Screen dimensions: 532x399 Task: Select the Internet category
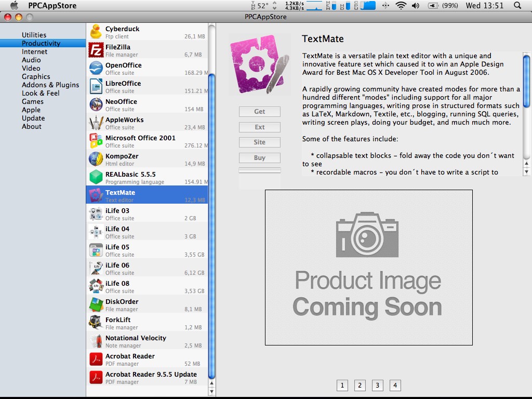pyautogui.click(x=35, y=51)
